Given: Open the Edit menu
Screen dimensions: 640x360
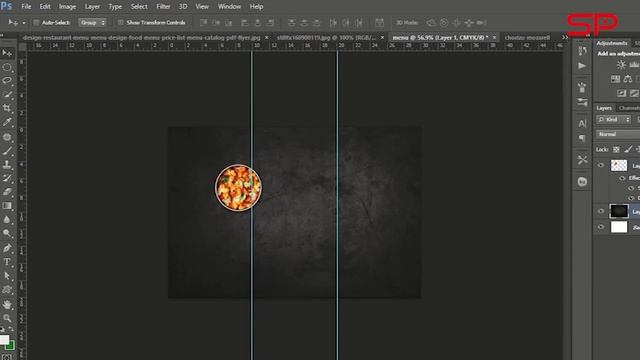Looking at the screenshot, I should coord(45,7).
